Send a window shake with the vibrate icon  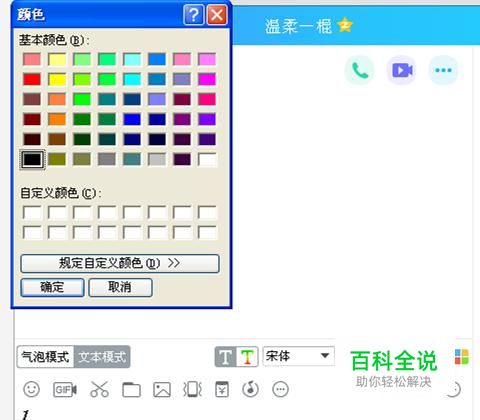tap(193, 389)
